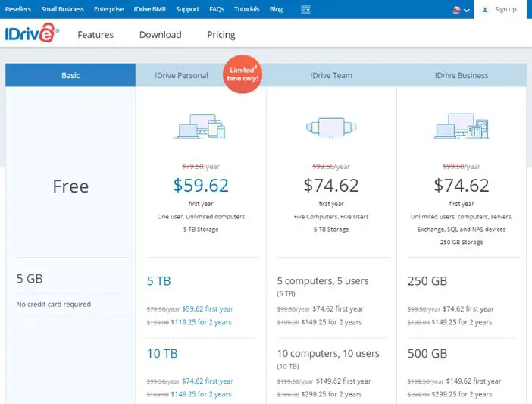This screenshot has width=532, height=404.
Task: Select 5 computers, 5 users heading
Action: click(323, 281)
